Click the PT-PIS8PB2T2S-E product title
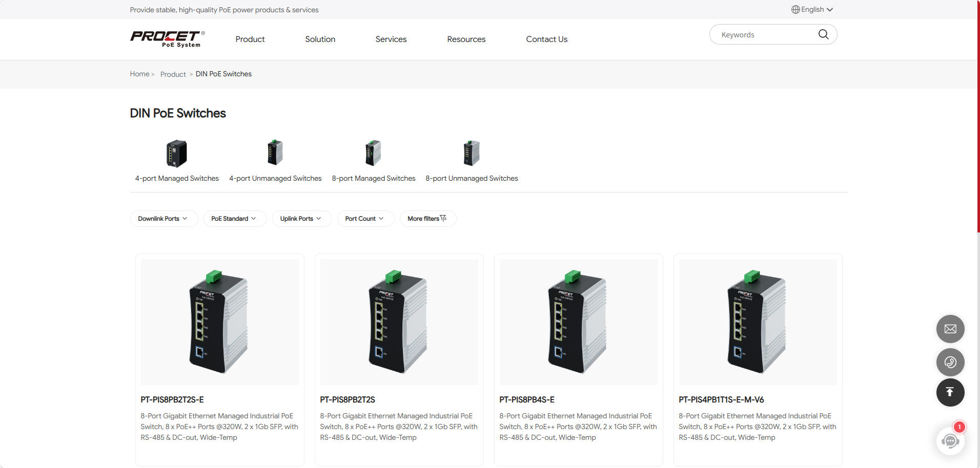Screen dimensions: 980x468 (172, 399)
